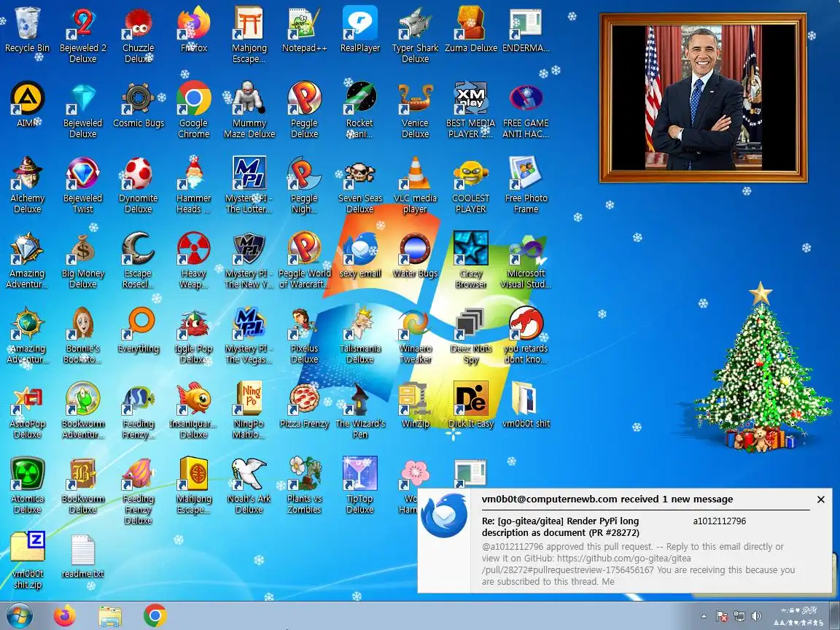Viewport: 840px width, 630px height.
Task: Open the go-gitea pull request notification subject
Action: (x=560, y=526)
